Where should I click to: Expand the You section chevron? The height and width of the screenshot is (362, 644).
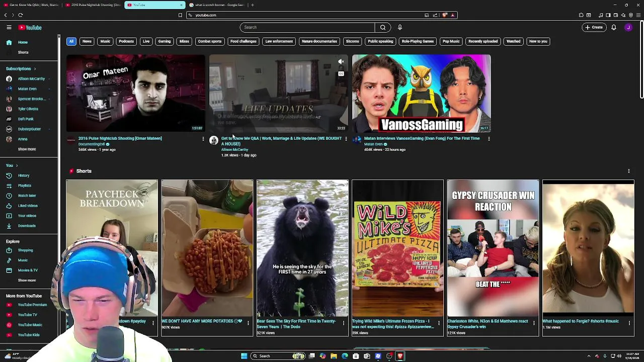17,165
